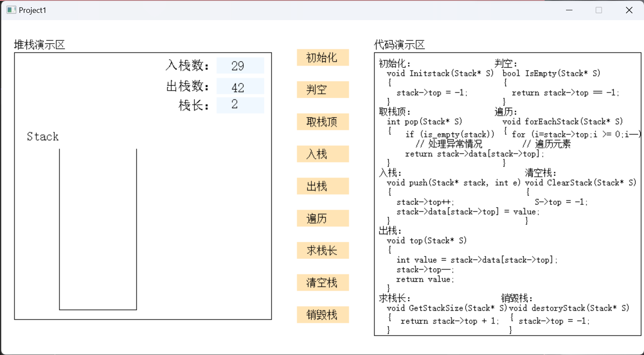Viewport: 644px width, 355px height.
Task: Click 取栈顶 to get the top element
Action: [323, 122]
